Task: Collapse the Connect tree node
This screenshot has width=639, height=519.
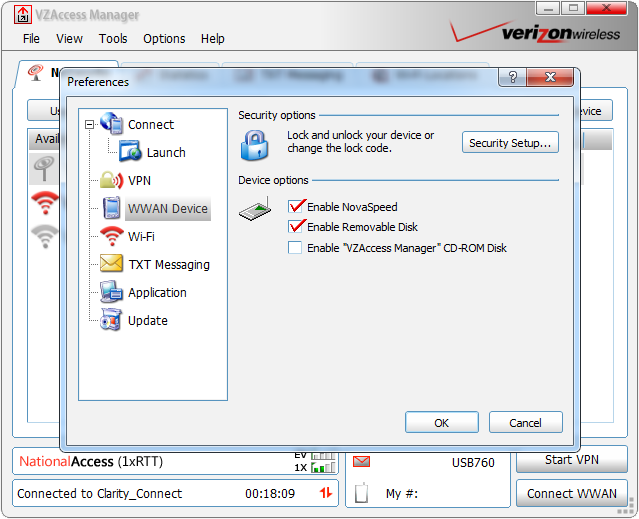Action: 89,124
